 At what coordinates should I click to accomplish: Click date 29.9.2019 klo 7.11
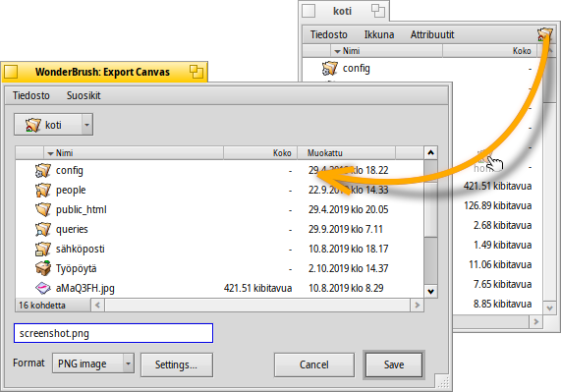click(x=346, y=229)
